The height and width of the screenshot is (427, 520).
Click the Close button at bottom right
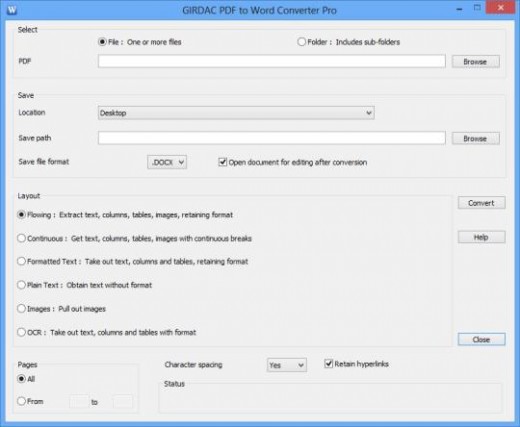coord(481,339)
